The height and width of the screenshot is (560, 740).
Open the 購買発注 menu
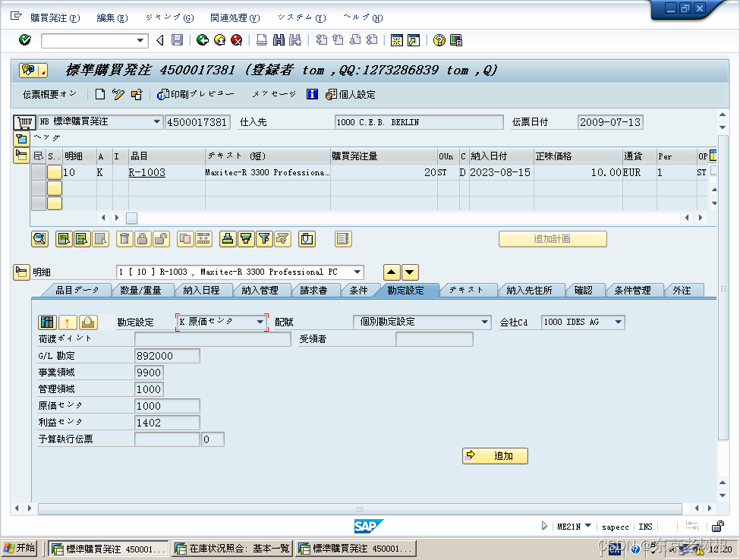55,18
